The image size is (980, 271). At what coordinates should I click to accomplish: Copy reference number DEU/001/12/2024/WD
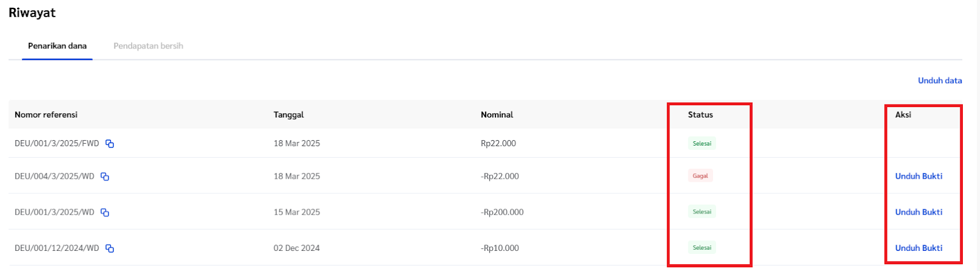[110, 248]
